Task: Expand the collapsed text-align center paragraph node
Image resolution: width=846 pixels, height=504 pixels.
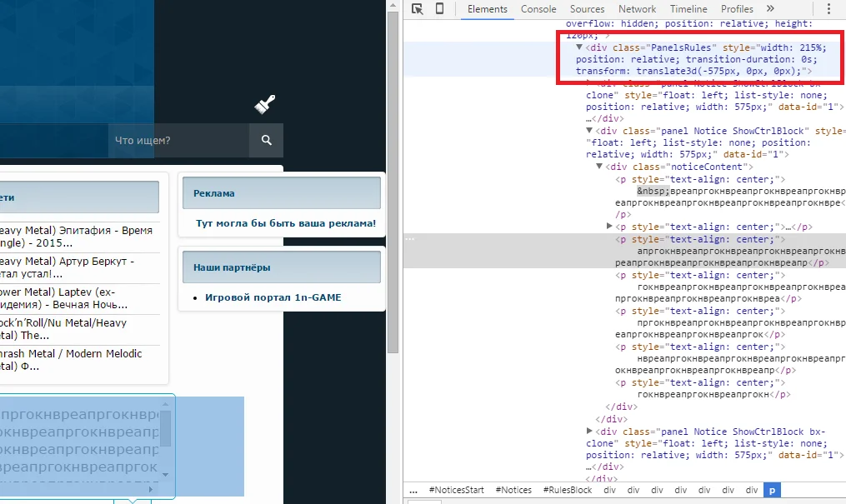Action: click(x=609, y=227)
